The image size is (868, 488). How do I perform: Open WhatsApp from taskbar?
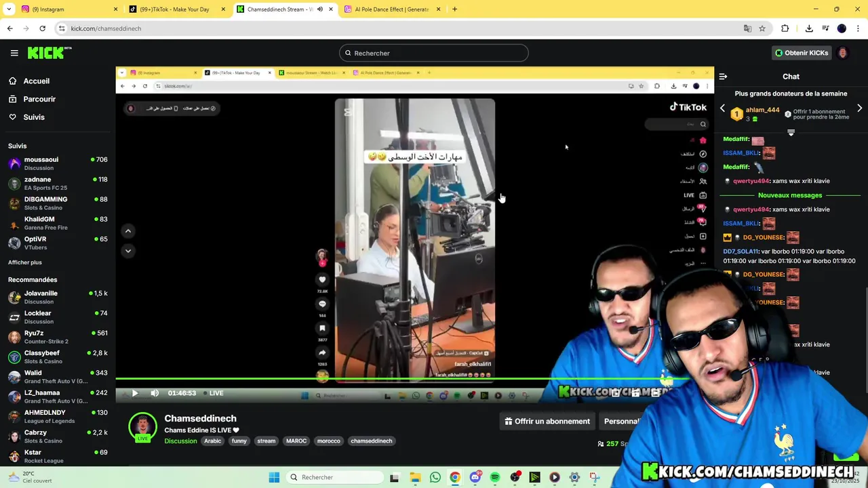[435, 477]
